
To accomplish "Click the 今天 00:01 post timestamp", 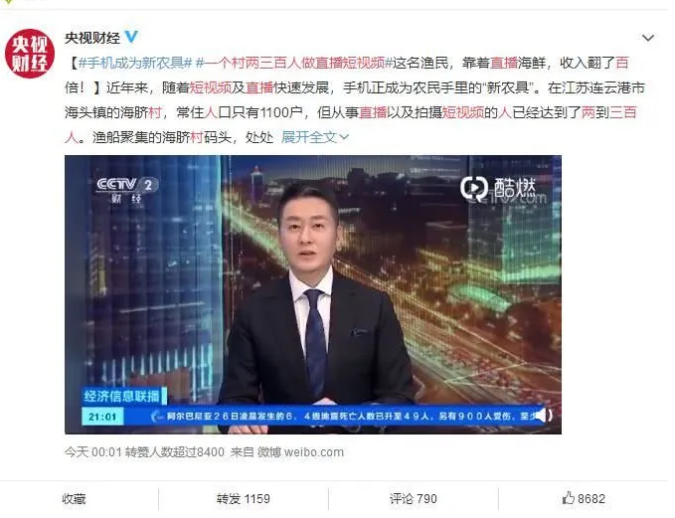I will (x=93, y=452).
